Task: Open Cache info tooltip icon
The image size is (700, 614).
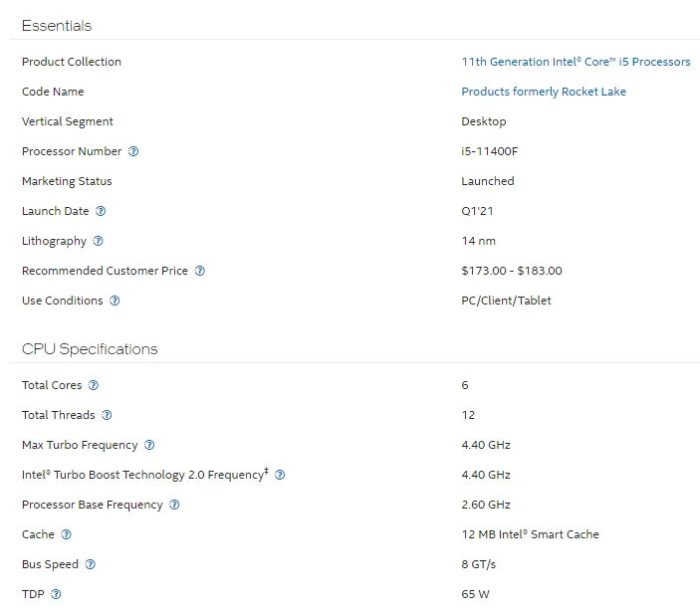Action: pyautogui.click(x=66, y=534)
